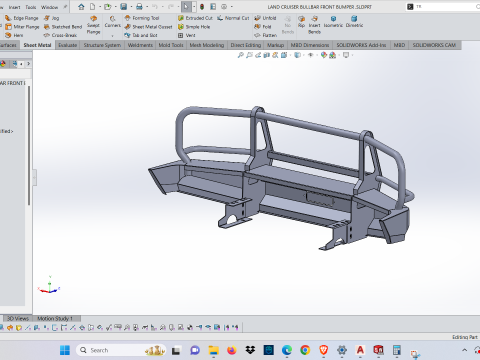Open the 3D Views tab
Viewport: 480px width, 360px height.
(x=17, y=318)
